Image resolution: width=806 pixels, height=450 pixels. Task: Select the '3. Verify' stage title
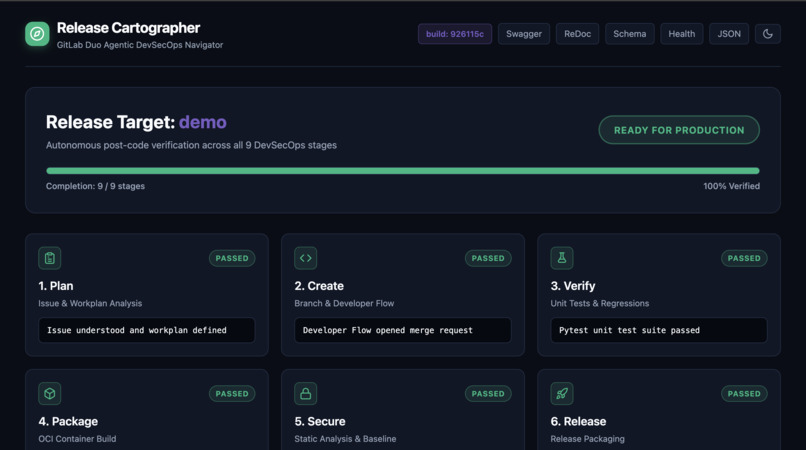(x=573, y=286)
